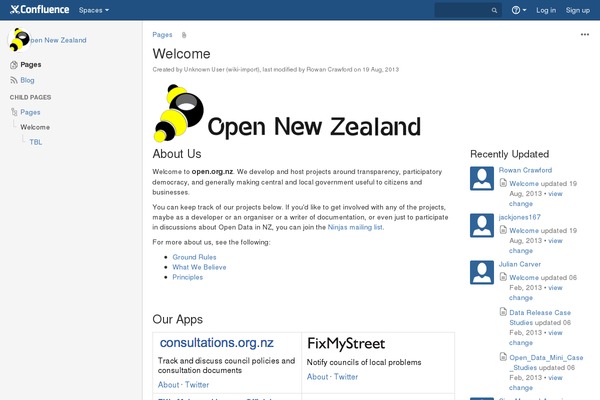
Task: Click the Open New Zealand space logo in sidebar
Action: click(19, 39)
